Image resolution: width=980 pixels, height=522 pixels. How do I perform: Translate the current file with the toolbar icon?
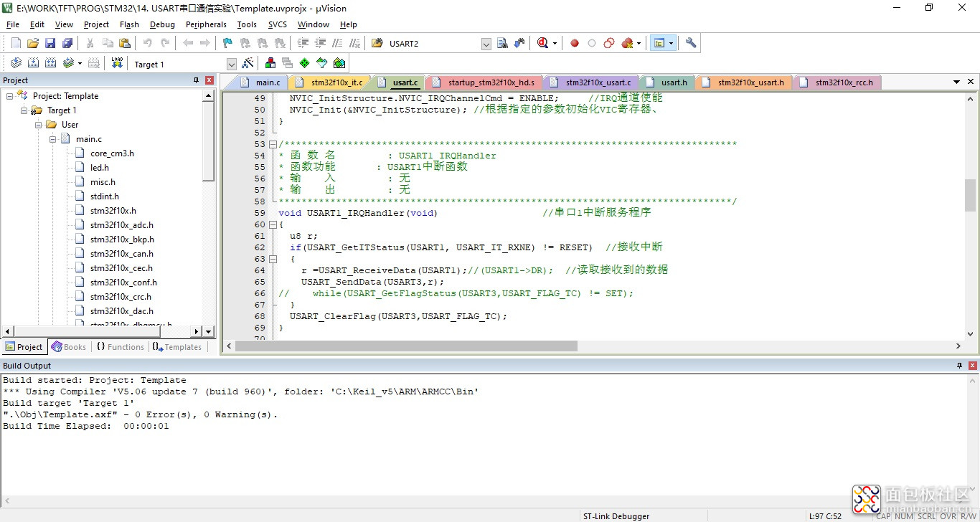coord(16,63)
